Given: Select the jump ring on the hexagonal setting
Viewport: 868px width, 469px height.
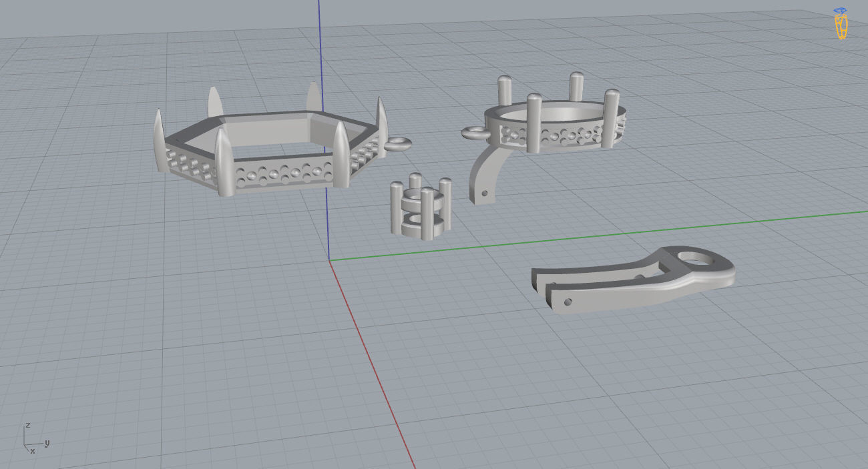Looking at the screenshot, I should coord(398,143).
